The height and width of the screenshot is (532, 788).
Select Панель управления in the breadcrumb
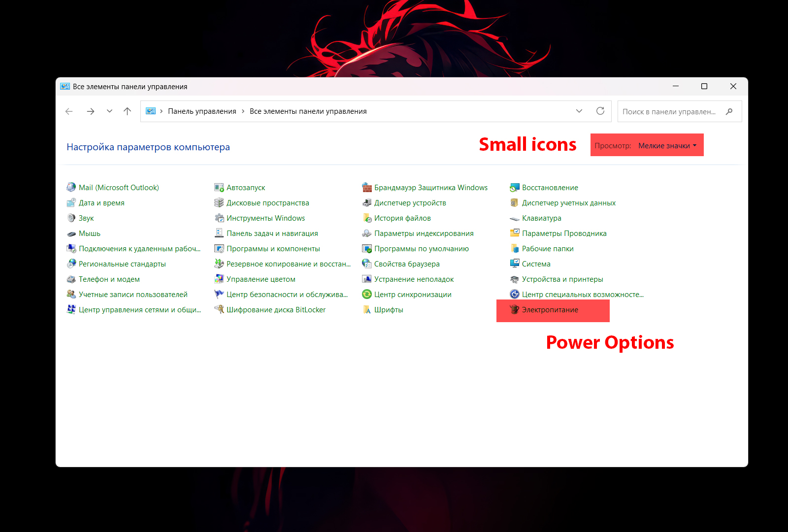[202, 111]
